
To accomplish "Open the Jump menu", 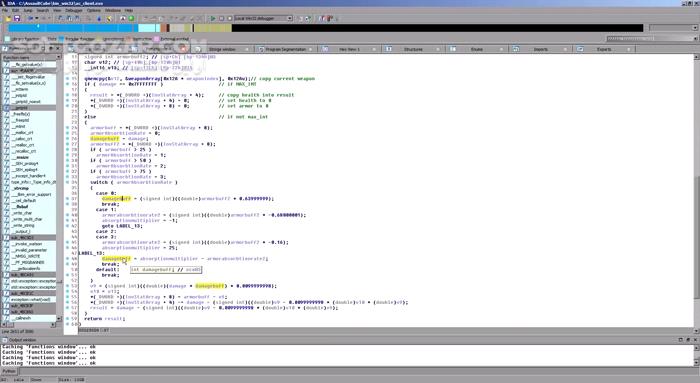I will 28,10.
